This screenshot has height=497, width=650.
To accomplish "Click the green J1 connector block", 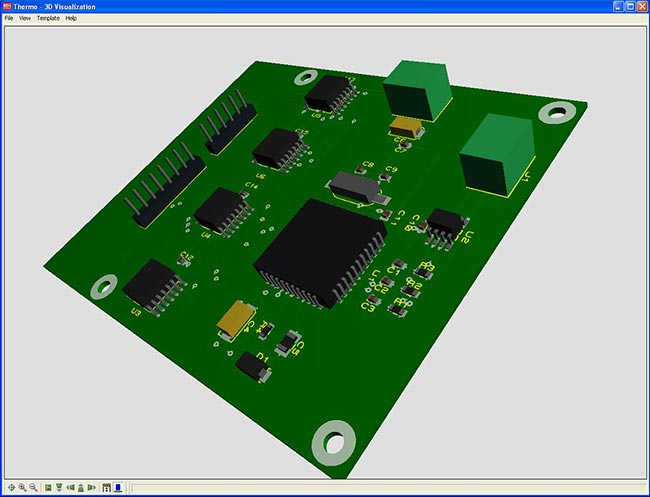I will [x=497, y=155].
